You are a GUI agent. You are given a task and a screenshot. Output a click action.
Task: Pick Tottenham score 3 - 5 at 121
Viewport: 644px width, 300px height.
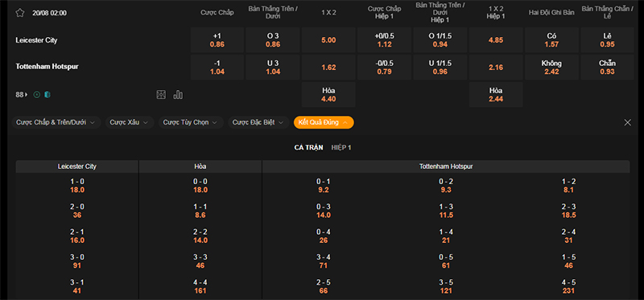446,287
